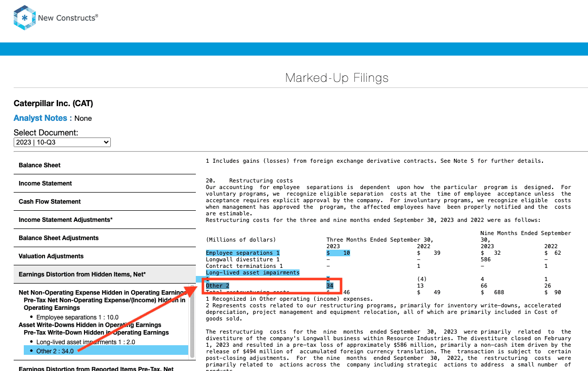Collapse Earnings Distortion from Hidden Items, Net*
This screenshot has width=588, height=371.
tap(105, 274)
